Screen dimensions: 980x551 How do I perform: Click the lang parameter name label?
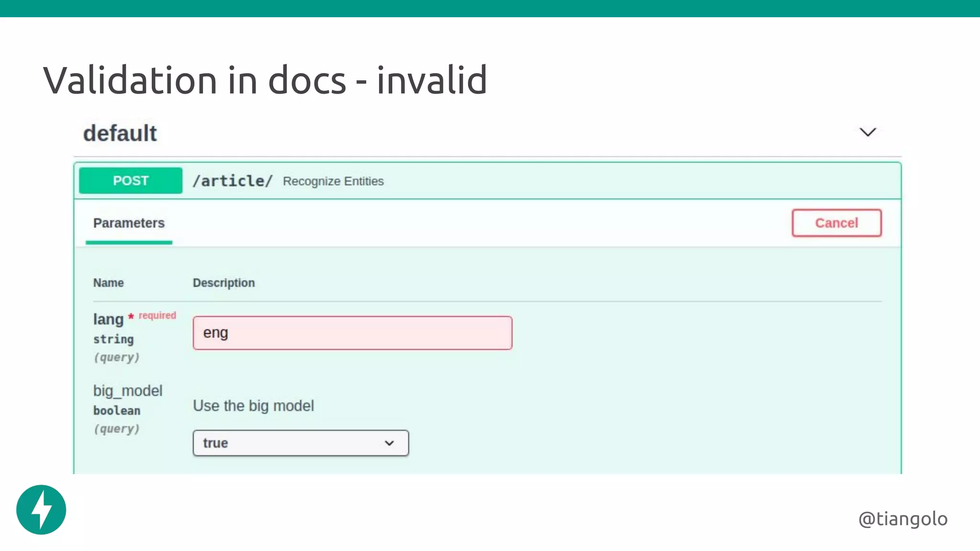(x=108, y=319)
